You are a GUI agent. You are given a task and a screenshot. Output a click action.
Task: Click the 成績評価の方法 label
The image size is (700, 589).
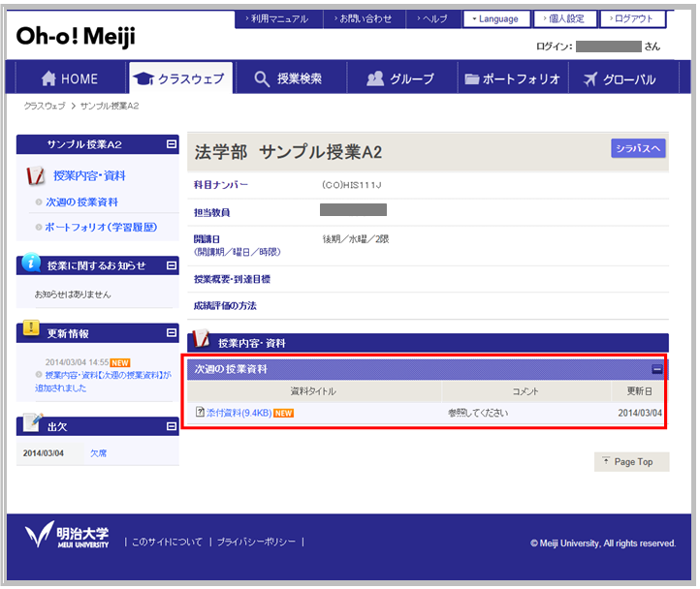(225, 306)
